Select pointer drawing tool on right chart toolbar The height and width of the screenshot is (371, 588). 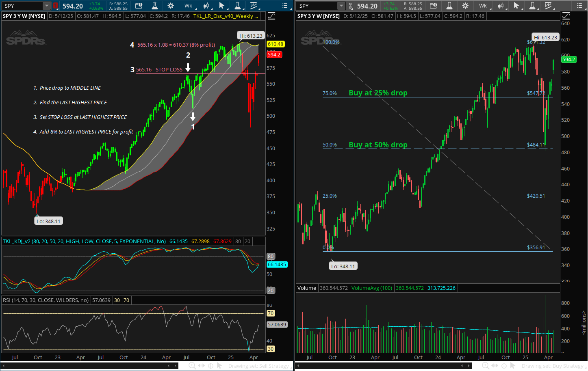point(517,6)
